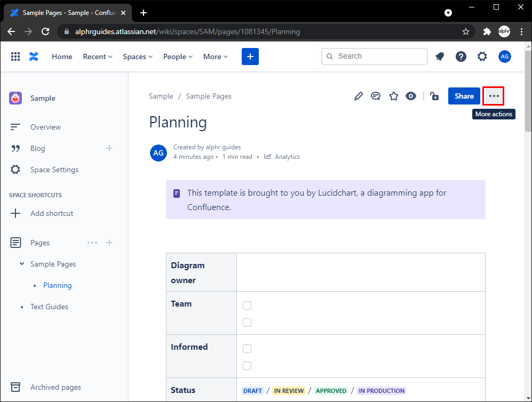Click the DRAFT status lozenge

click(x=252, y=391)
